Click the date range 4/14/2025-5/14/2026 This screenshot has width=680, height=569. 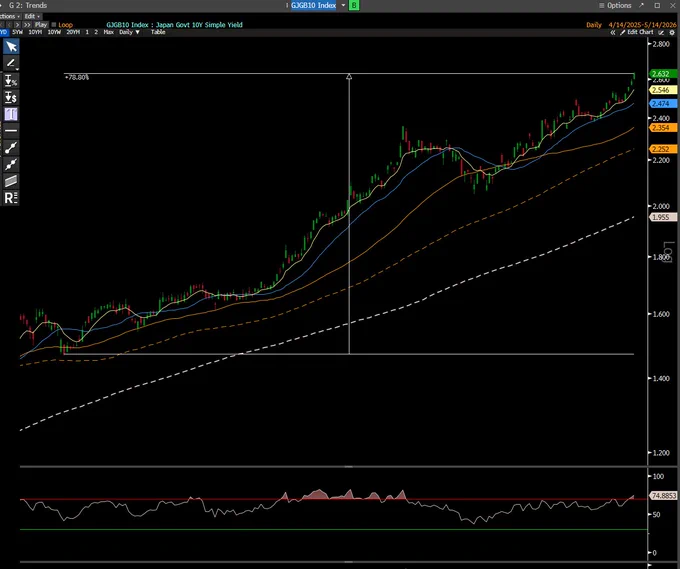642,25
